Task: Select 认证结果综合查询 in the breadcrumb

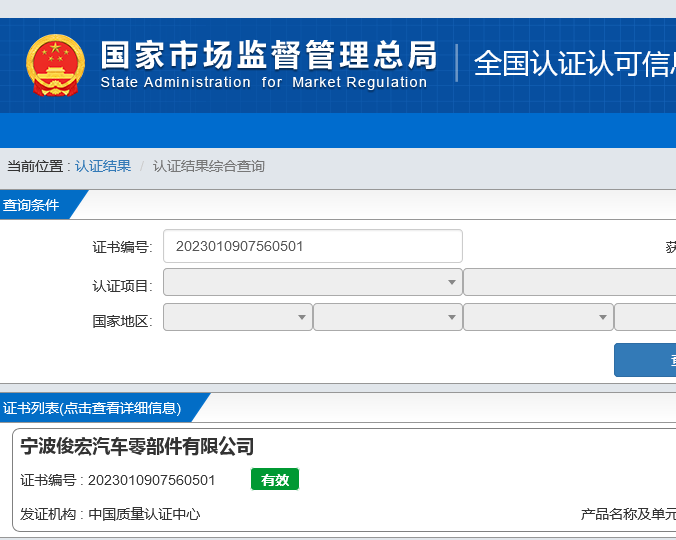Action: tap(209, 166)
